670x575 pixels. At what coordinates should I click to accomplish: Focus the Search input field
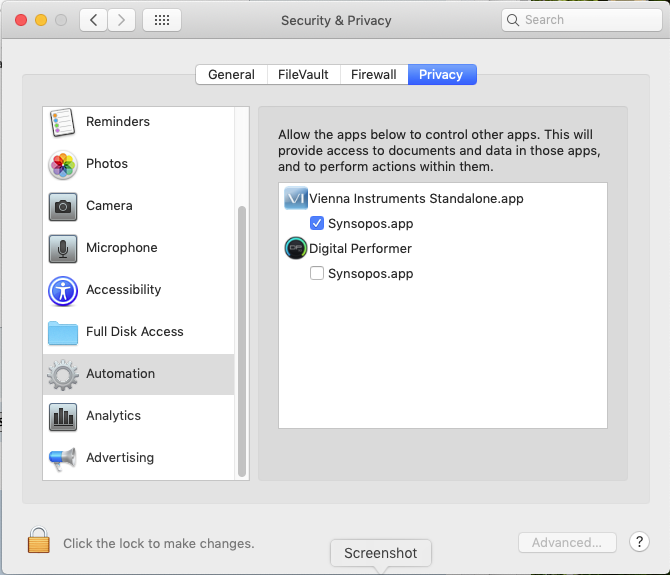click(x=582, y=20)
